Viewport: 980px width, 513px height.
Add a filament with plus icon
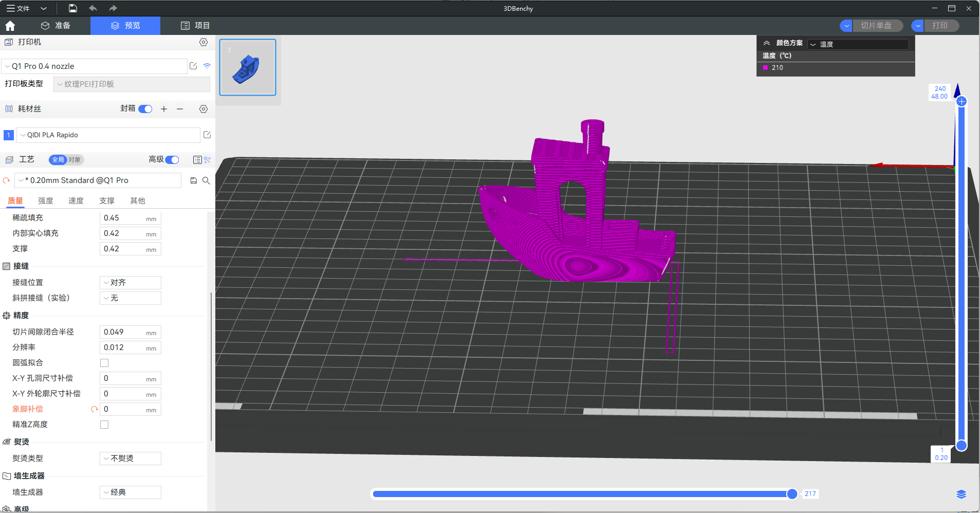164,109
